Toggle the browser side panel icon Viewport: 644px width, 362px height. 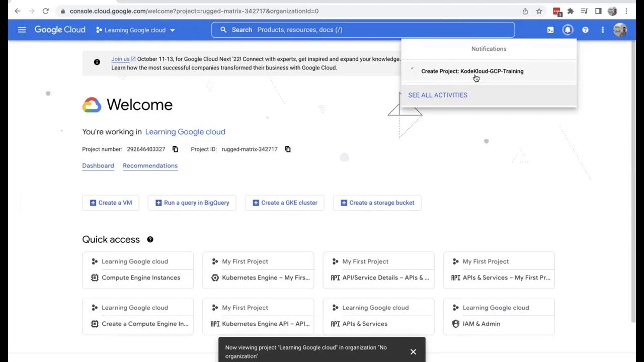598,11
